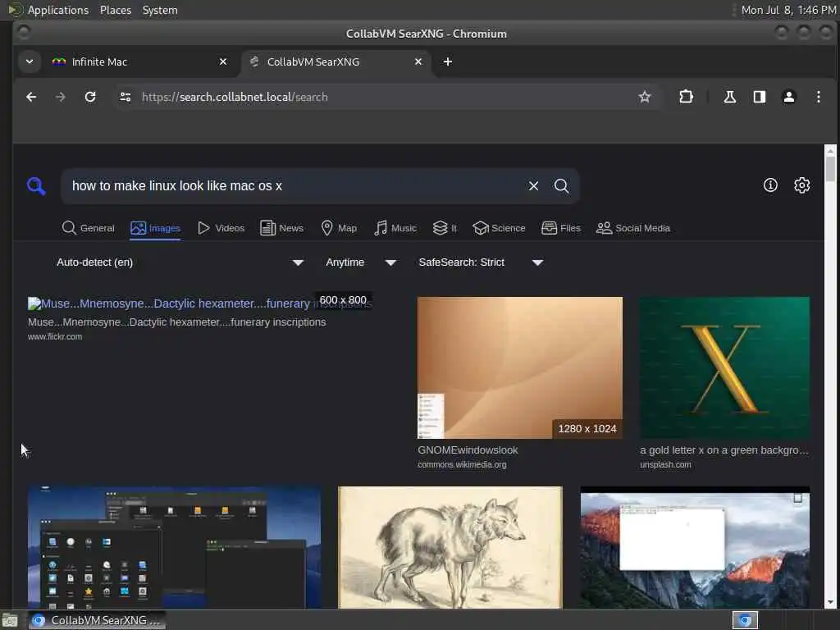840x630 pixels.
Task: Open a new tab with the plus button
Action: [x=448, y=62]
